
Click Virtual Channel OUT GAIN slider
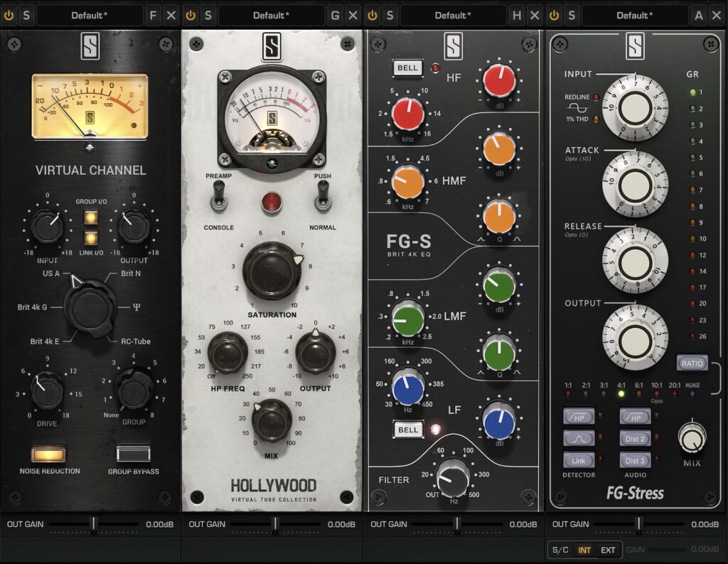(x=93, y=524)
